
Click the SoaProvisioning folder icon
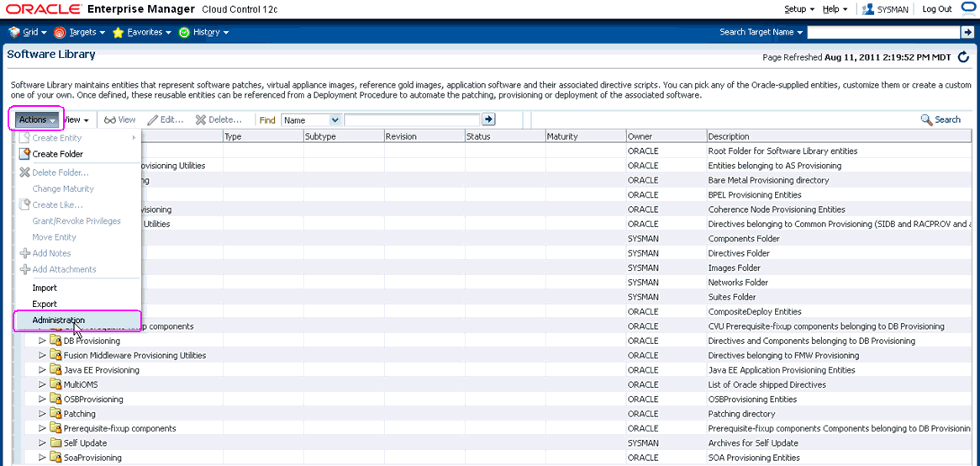tap(55, 458)
